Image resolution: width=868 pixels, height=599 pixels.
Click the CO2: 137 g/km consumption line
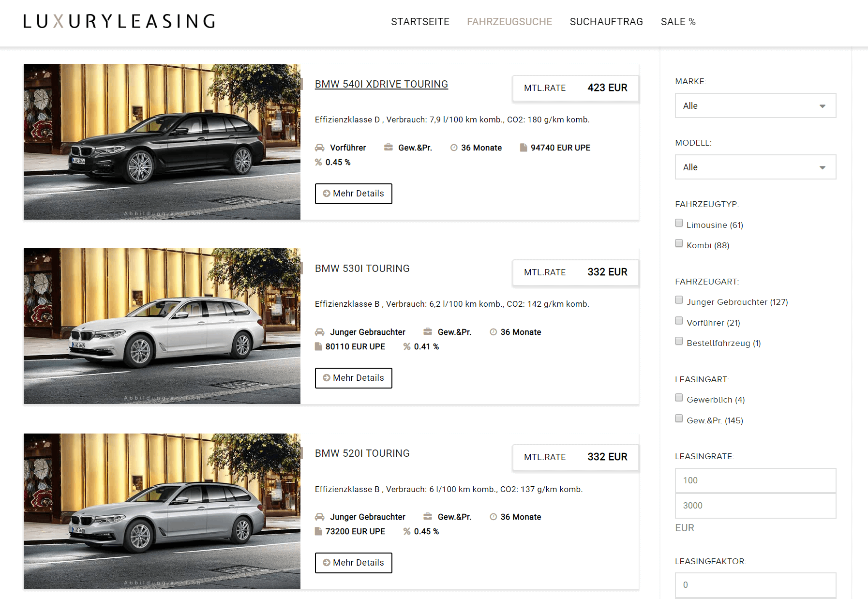[449, 489]
